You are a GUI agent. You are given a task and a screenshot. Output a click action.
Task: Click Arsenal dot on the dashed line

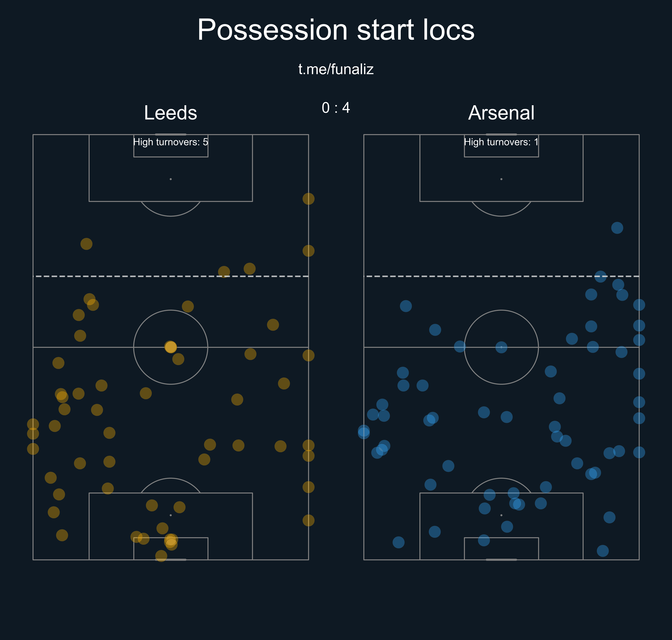(x=600, y=276)
